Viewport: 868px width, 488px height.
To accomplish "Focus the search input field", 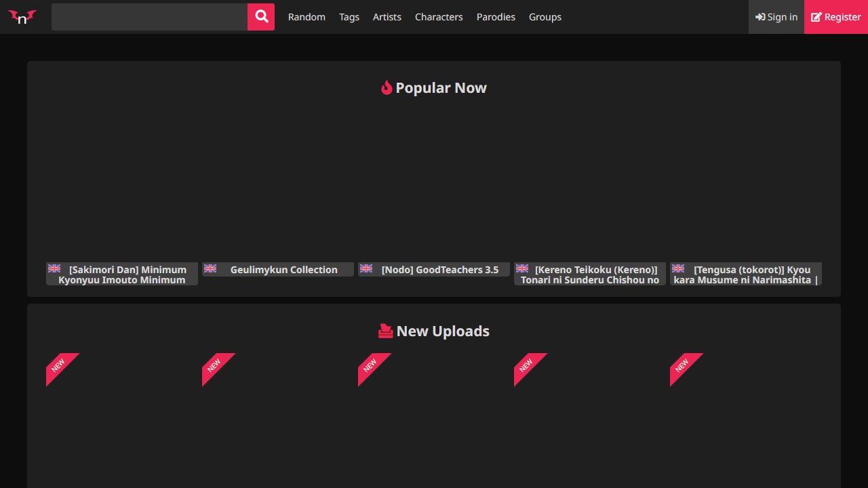I will [x=149, y=17].
